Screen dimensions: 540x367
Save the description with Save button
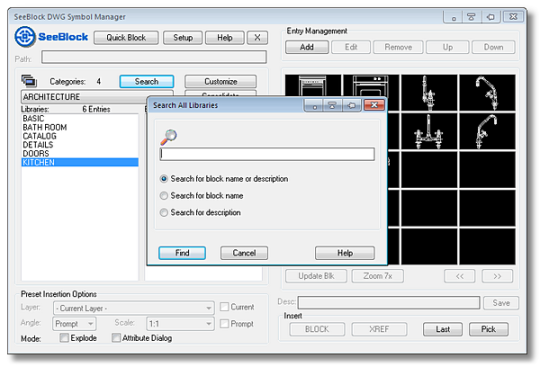pyautogui.click(x=501, y=303)
